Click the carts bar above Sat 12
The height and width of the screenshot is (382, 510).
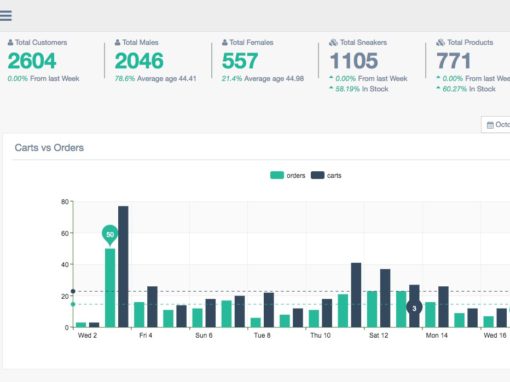[x=385, y=298]
